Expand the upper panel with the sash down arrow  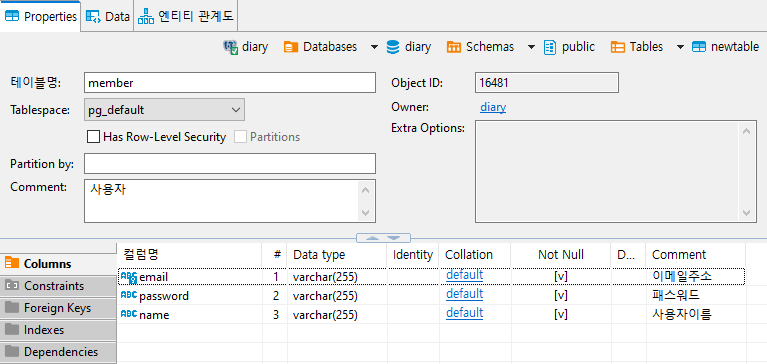394,238
